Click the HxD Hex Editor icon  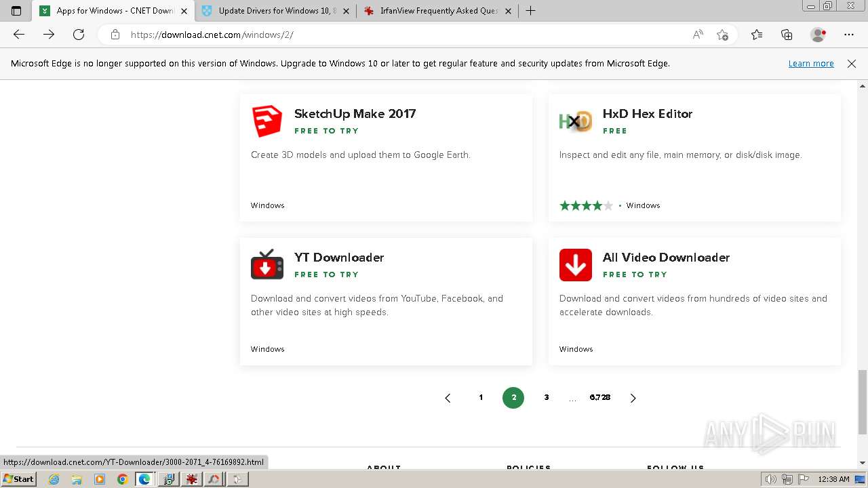576,121
